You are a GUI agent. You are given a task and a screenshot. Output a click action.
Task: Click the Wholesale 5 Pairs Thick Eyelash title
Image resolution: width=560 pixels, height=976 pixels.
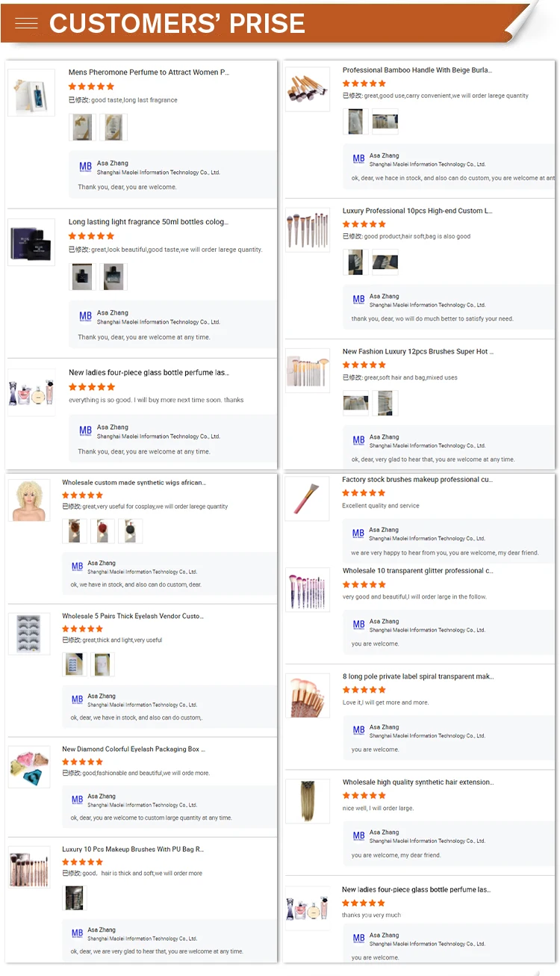133,617
